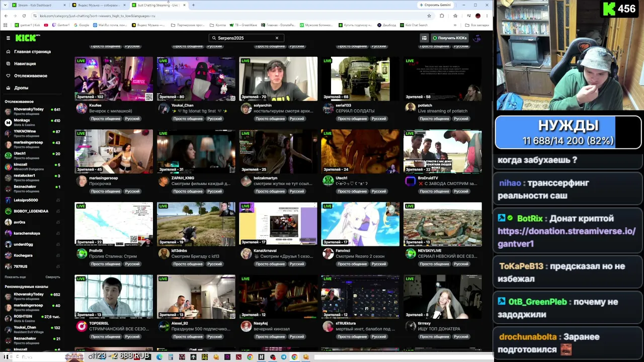The height and width of the screenshot is (362, 644).
Task: Open KhovanskyToday in the followed channels list
Action: click(32, 111)
